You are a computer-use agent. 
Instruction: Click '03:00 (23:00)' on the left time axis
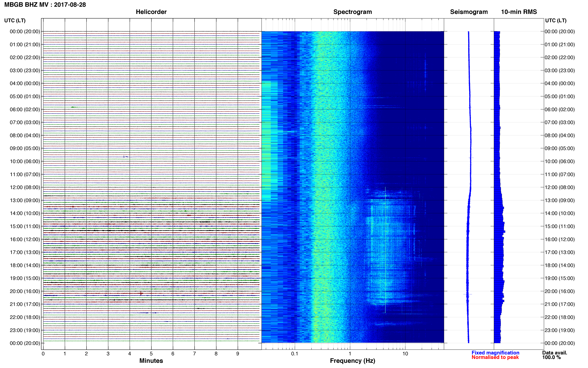25,71
